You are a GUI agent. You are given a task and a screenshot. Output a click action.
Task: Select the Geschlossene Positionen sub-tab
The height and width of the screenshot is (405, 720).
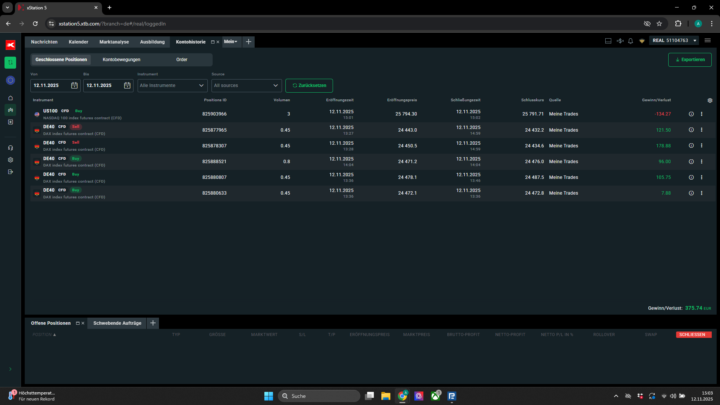[61, 60]
